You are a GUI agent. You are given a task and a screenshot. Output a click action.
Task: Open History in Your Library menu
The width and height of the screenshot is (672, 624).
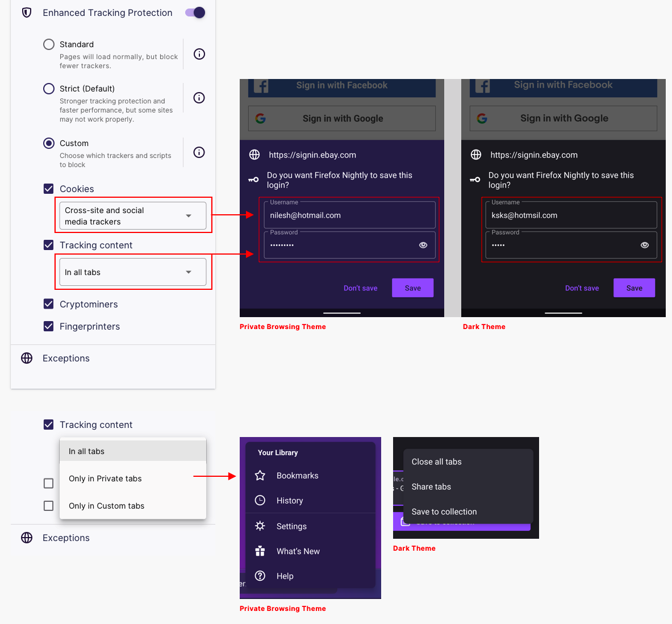[311, 501]
